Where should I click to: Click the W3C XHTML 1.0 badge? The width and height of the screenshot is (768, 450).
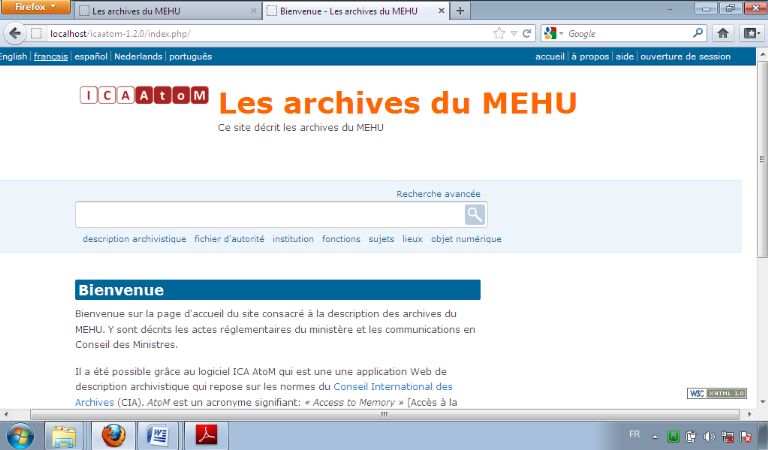(717, 393)
